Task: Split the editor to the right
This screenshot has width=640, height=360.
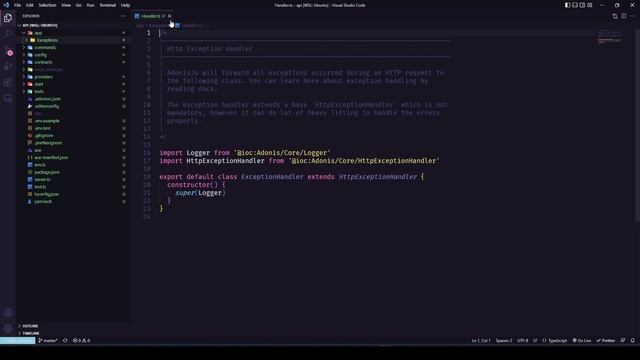Action: point(624,16)
